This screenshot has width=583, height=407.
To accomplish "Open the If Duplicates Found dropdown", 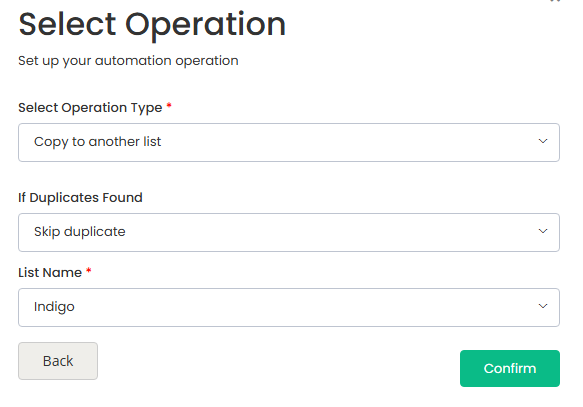I will (x=289, y=232).
